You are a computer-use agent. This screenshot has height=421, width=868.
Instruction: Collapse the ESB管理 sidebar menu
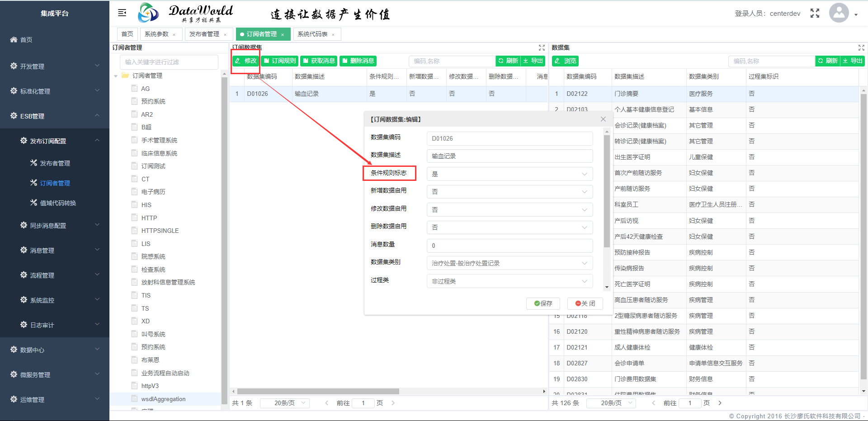pyautogui.click(x=54, y=116)
